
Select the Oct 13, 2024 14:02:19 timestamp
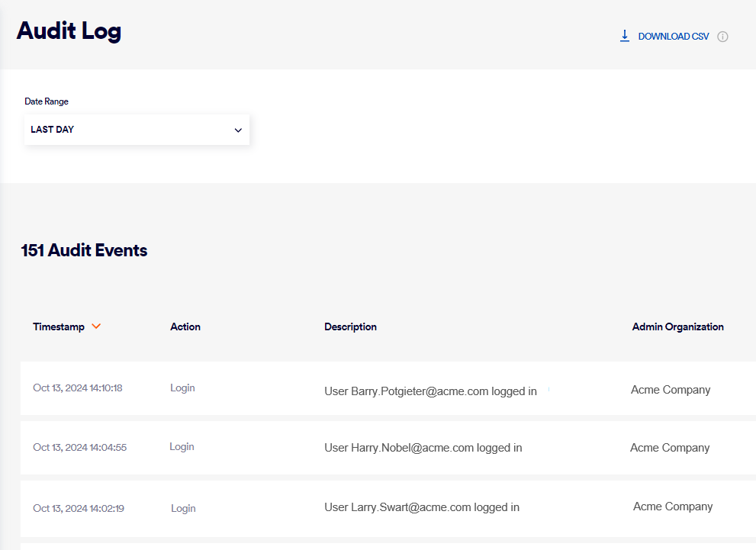(79, 509)
